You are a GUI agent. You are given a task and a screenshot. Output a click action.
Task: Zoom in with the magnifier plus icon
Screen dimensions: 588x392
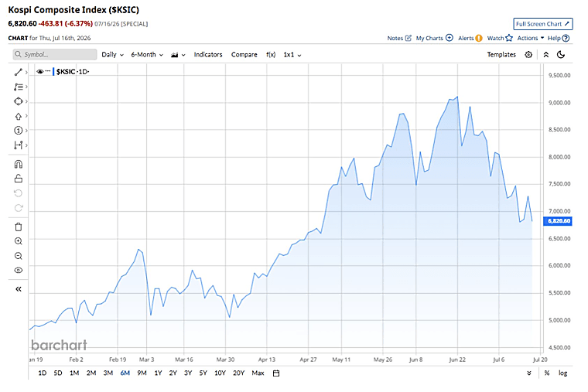click(18, 241)
